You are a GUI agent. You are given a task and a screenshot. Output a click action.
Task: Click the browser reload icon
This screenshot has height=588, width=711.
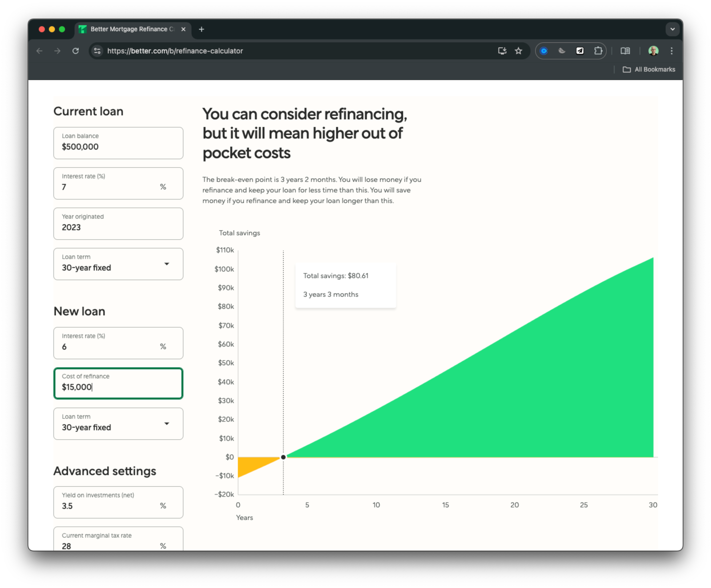[x=76, y=51]
